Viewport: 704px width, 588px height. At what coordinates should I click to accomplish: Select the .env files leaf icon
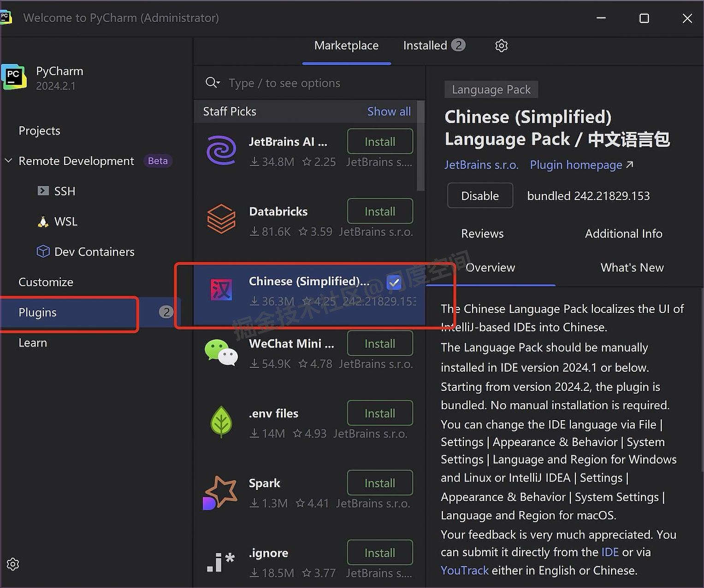221,422
